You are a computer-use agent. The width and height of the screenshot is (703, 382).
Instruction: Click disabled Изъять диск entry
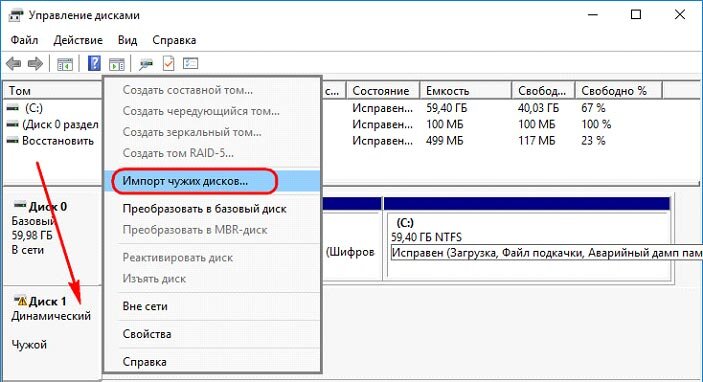212,279
